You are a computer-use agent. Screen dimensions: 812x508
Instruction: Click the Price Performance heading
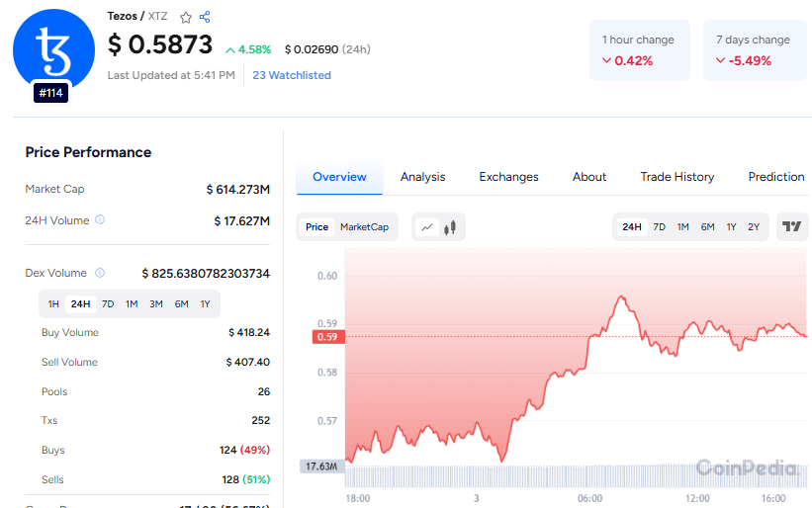88,152
